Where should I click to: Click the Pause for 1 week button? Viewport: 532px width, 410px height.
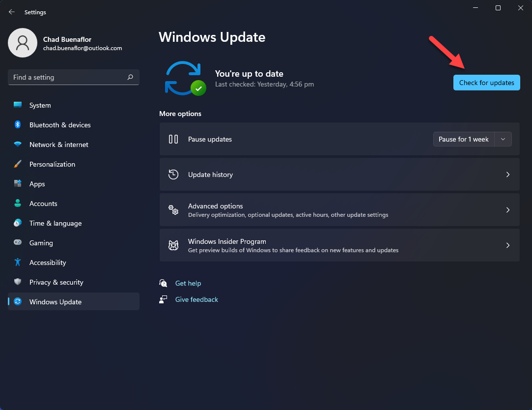pyautogui.click(x=463, y=139)
